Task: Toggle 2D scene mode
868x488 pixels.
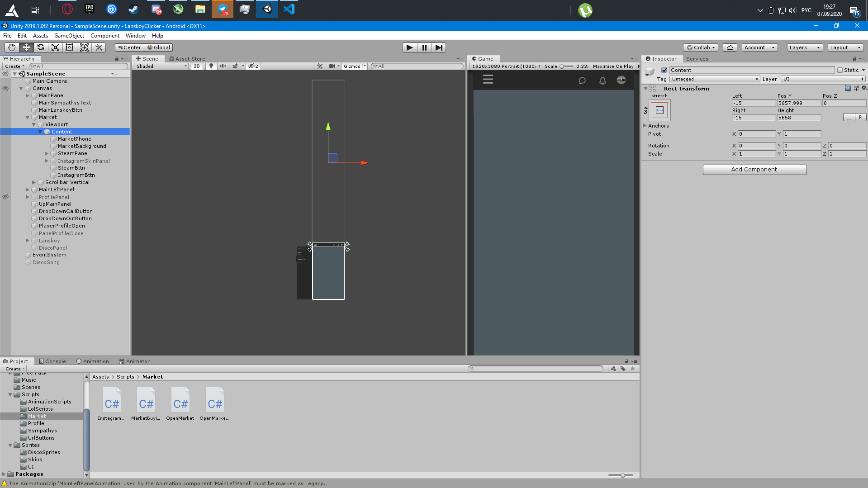Action: point(197,66)
